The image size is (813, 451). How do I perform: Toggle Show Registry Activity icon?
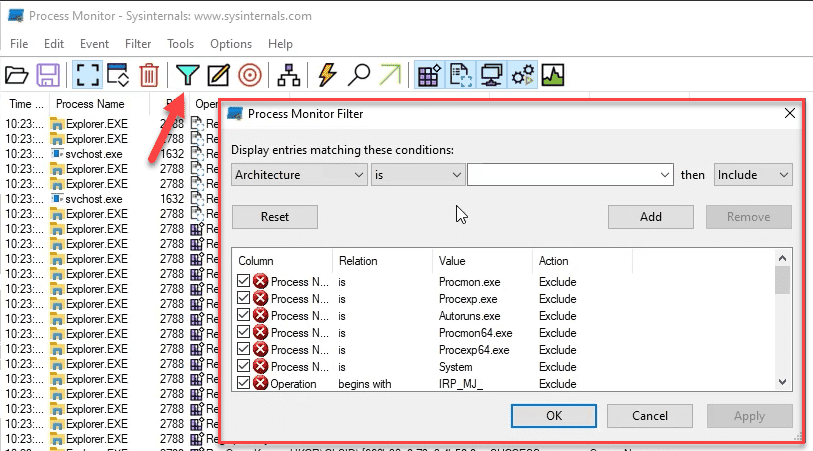[x=429, y=75]
